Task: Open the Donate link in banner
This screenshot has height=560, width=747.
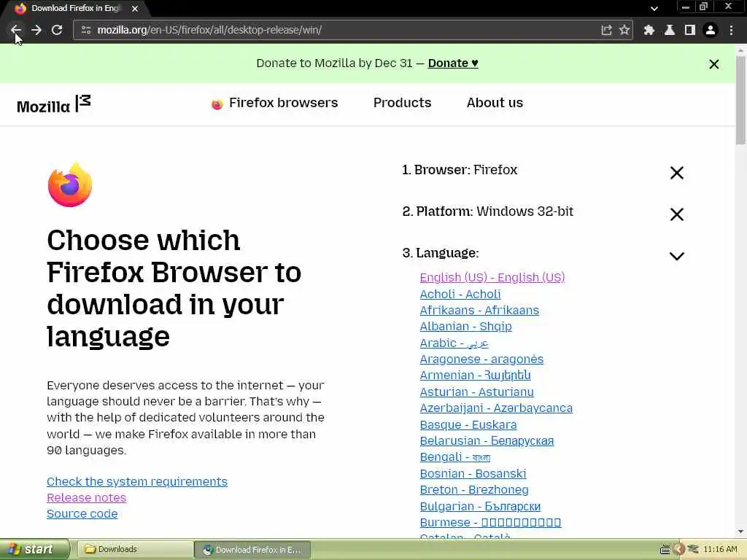Action: 452,63
